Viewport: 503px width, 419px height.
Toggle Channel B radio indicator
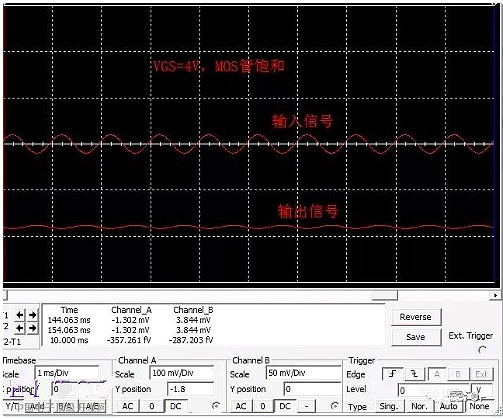pyautogui.click(x=334, y=406)
